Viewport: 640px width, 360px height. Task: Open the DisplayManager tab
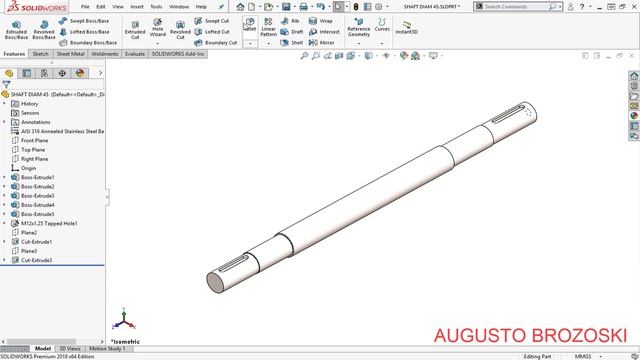(x=80, y=73)
